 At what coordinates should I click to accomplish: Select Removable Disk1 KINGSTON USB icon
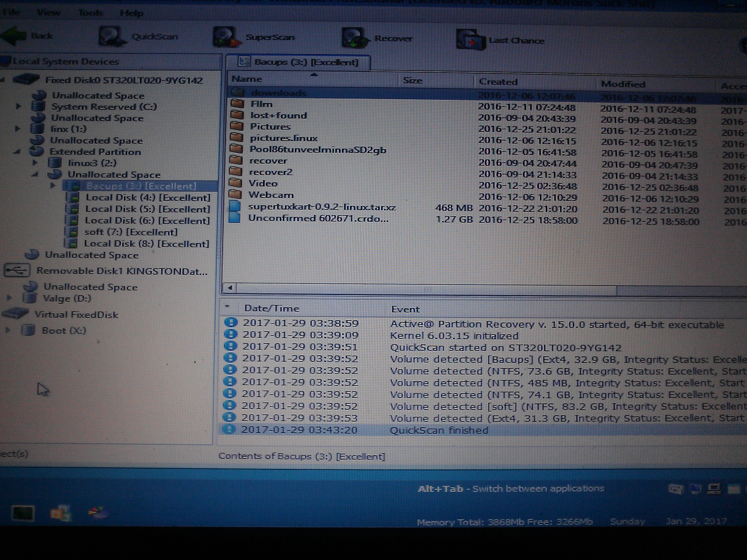click(x=17, y=270)
